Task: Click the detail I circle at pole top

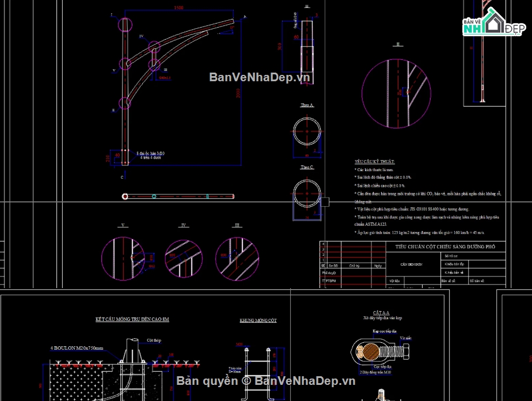Action: click(125, 25)
